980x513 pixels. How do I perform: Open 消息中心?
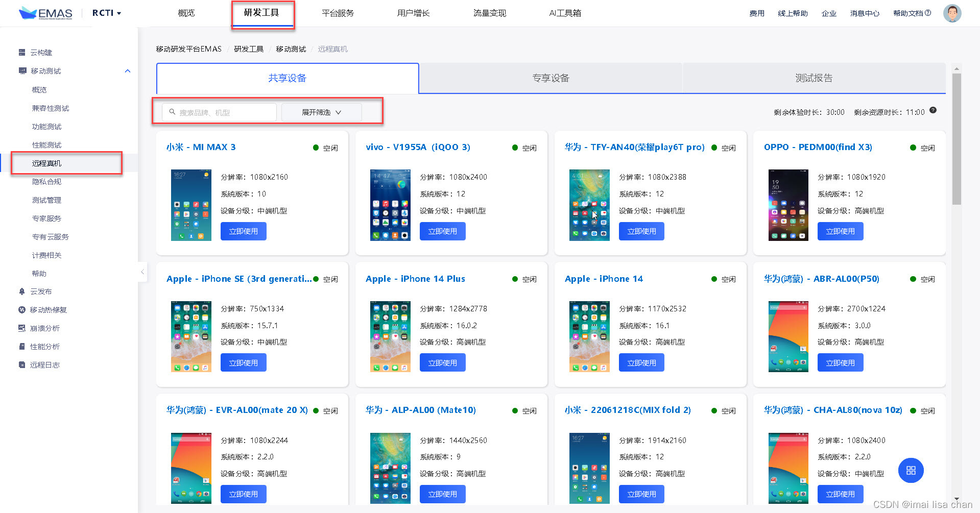pos(865,13)
